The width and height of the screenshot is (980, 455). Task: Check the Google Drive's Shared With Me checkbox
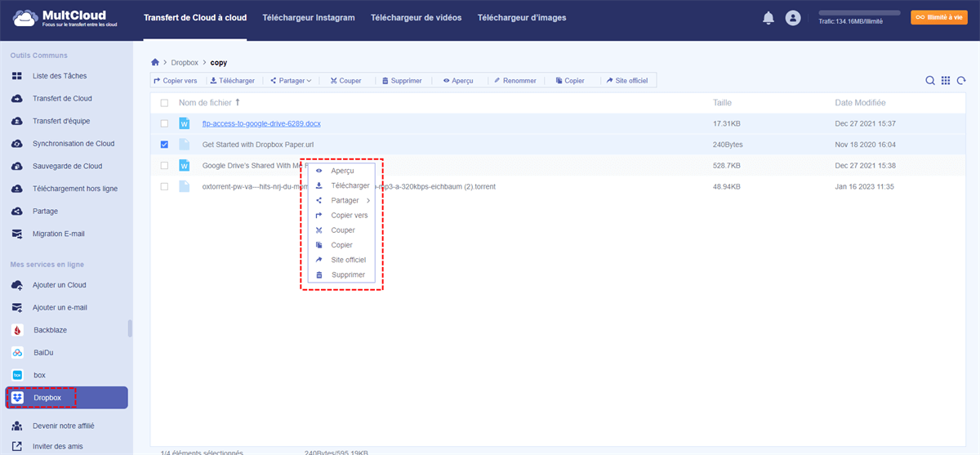pos(164,165)
